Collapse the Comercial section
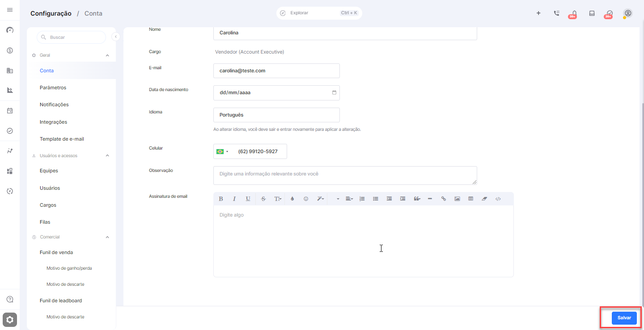Screen dimensions: 644x330 107,237
